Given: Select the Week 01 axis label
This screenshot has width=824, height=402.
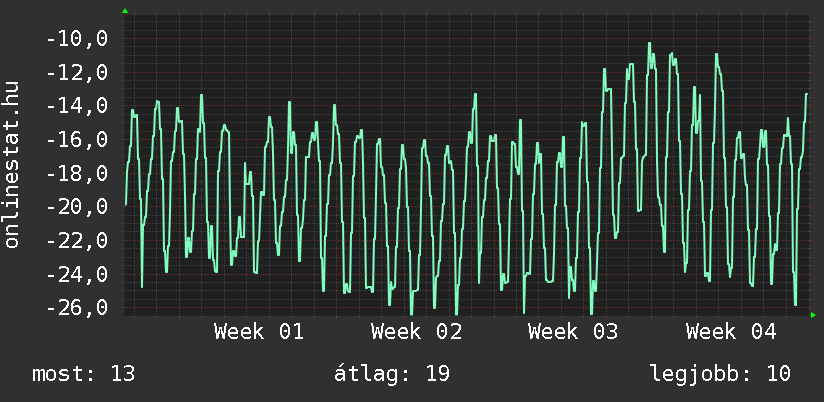Looking at the screenshot, I should coord(259,332).
